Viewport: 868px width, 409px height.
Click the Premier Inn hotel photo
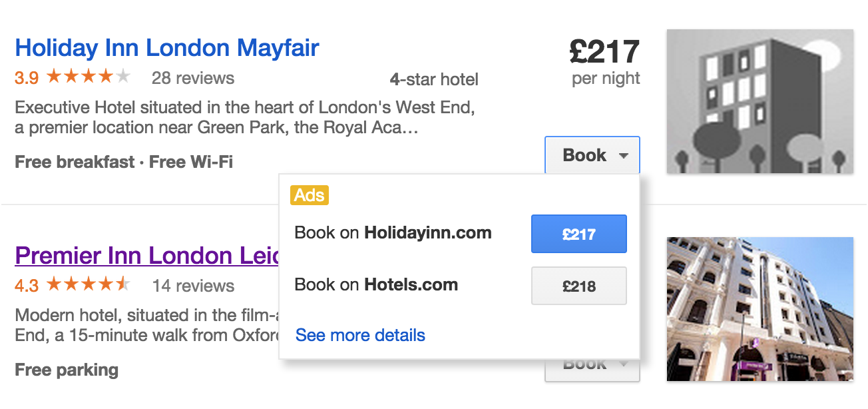759,309
